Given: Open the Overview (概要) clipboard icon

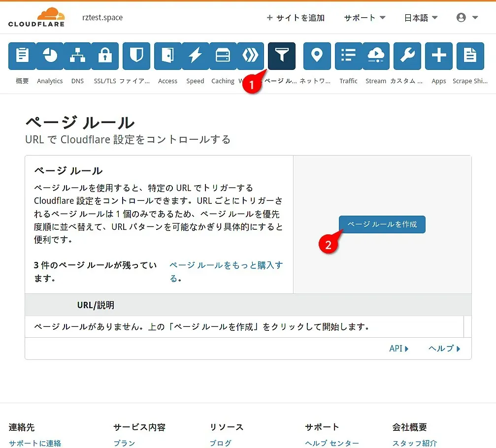Looking at the screenshot, I should (x=22, y=56).
